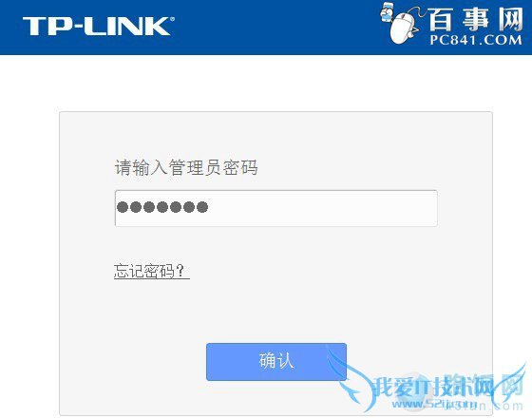Click the question mark in the forgot password link
532x418 pixels.
click(x=180, y=271)
